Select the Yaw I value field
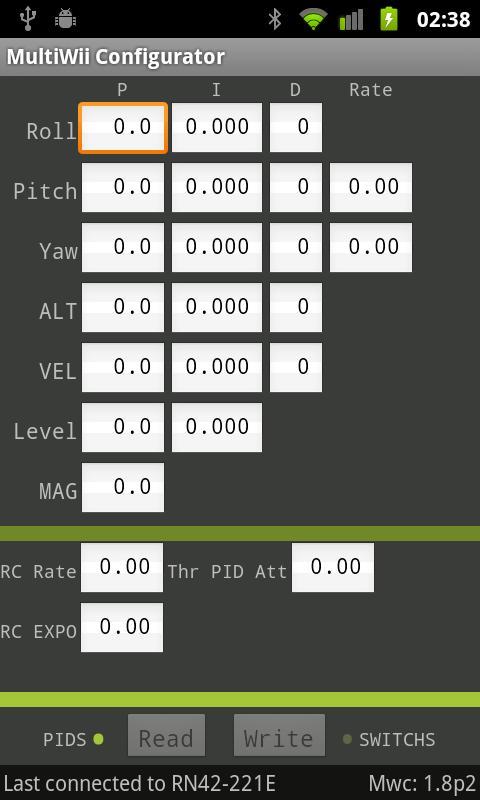Image resolution: width=480 pixels, height=800 pixels. click(x=217, y=247)
